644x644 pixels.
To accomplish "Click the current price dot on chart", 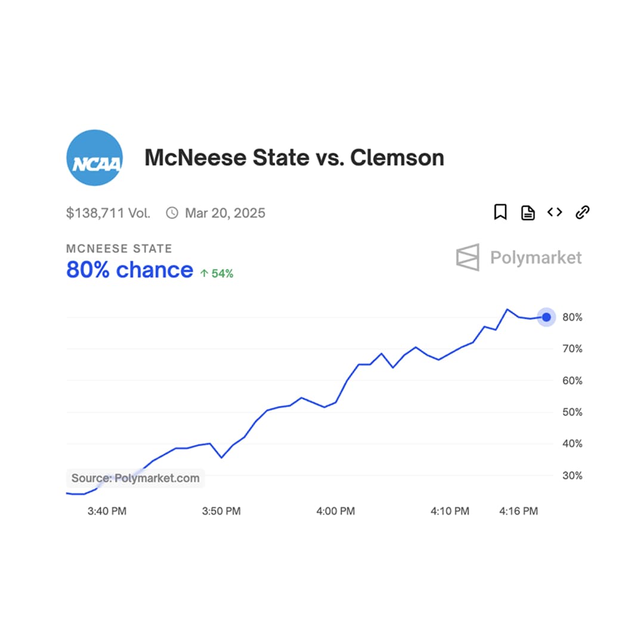I will (x=546, y=317).
